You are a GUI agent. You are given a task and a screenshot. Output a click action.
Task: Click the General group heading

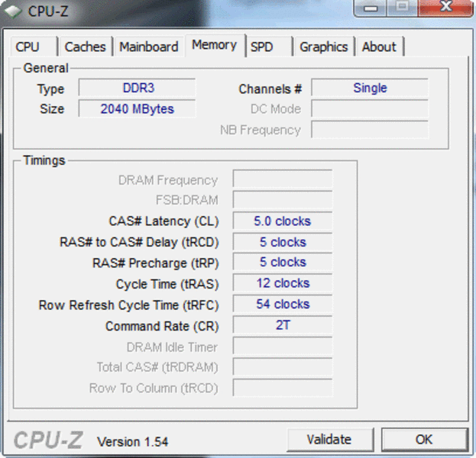46,68
